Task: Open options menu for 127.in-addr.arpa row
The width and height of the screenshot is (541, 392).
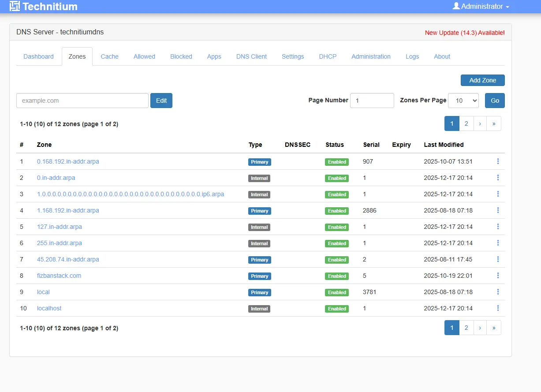Action: coord(498,227)
